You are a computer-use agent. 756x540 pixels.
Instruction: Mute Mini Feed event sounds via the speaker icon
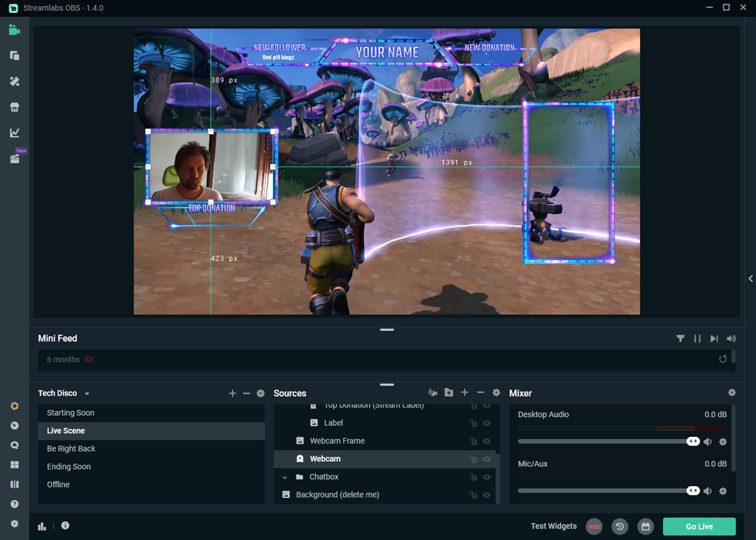(x=732, y=339)
